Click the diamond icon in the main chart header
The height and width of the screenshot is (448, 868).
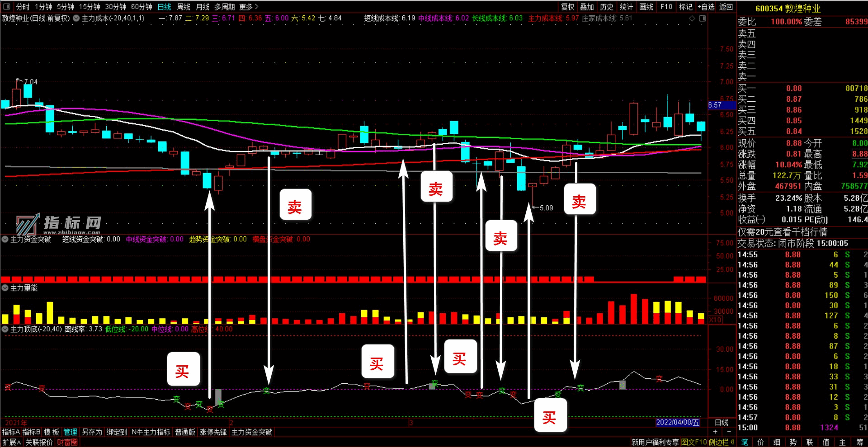[x=692, y=19]
